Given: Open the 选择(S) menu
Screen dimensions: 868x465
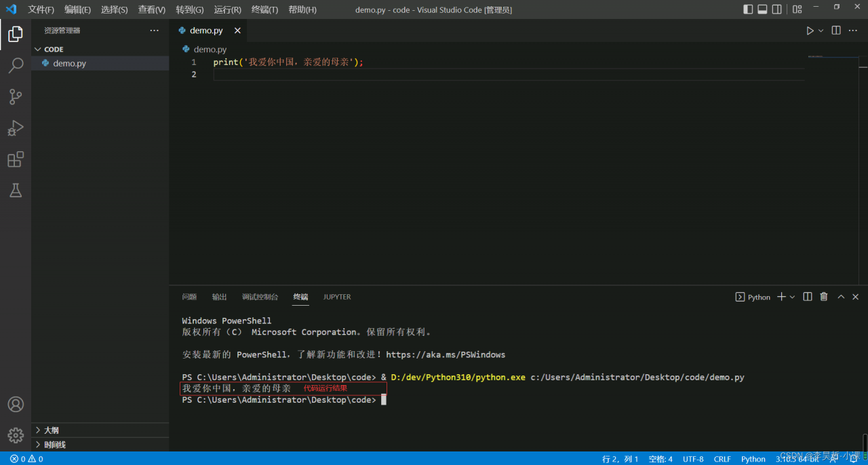Looking at the screenshot, I should click(115, 9).
